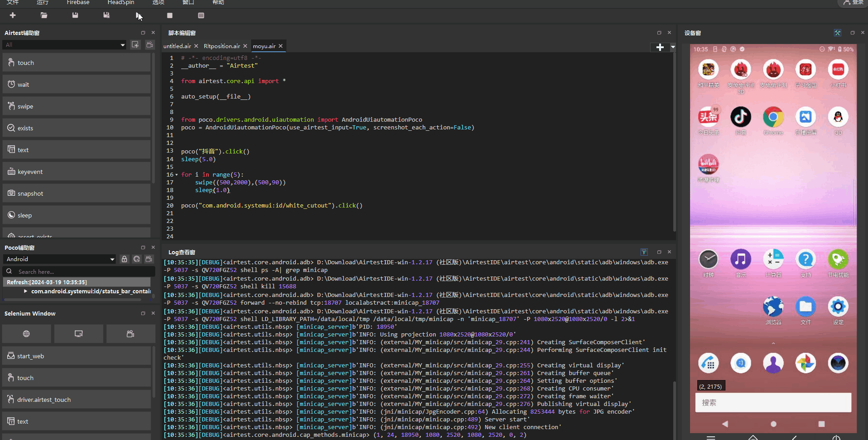Screen dimensions: 868x440
Task: Toggle Poco inspect-element pause mode
Action: (x=137, y=259)
